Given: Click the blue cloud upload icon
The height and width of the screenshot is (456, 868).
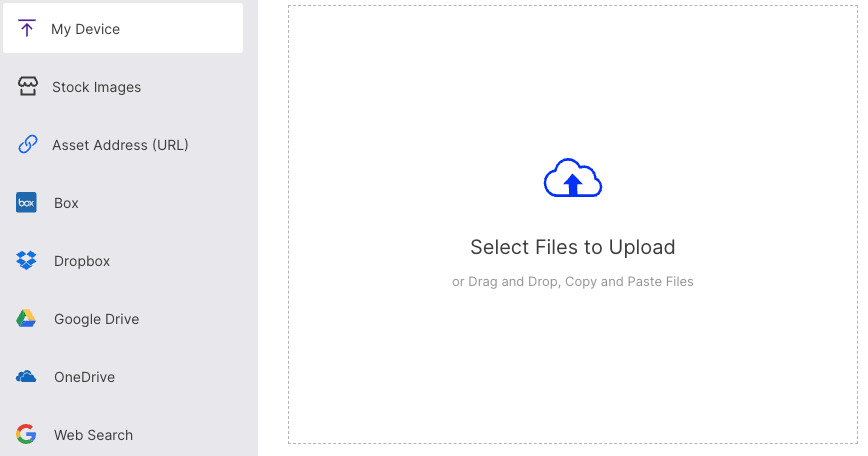Looking at the screenshot, I should (572, 179).
